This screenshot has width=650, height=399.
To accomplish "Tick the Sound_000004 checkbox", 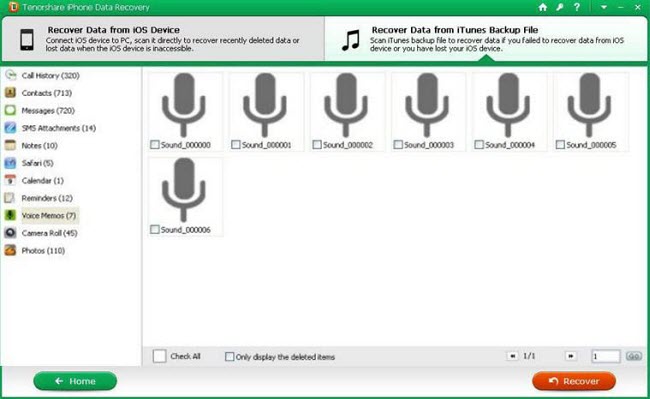I will click(479, 145).
